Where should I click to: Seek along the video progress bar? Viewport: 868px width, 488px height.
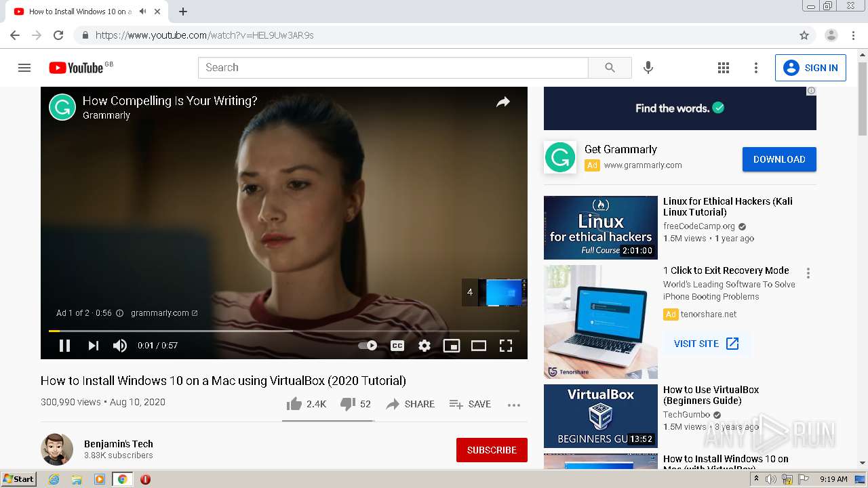[x=284, y=331]
